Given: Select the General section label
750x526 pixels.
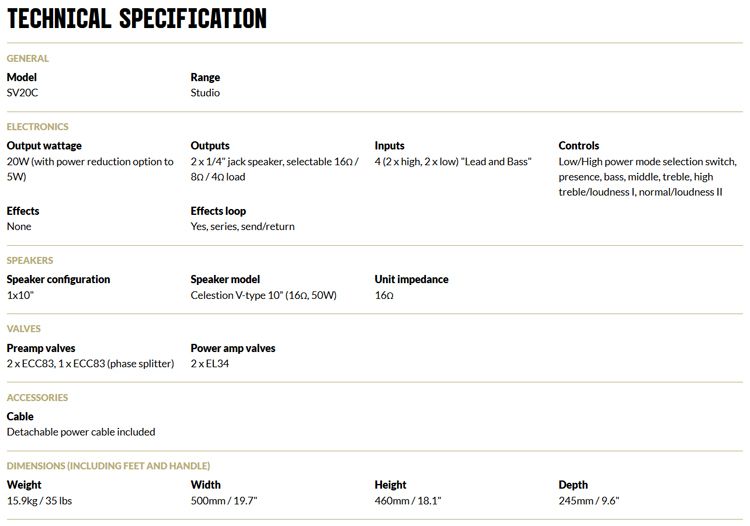Looking at the screenshot, I should coord(28,58).
